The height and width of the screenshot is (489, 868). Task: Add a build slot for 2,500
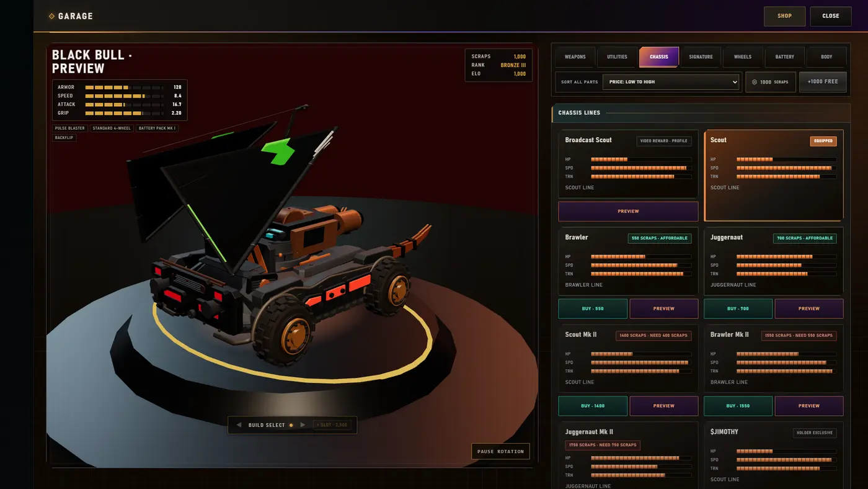332,425
